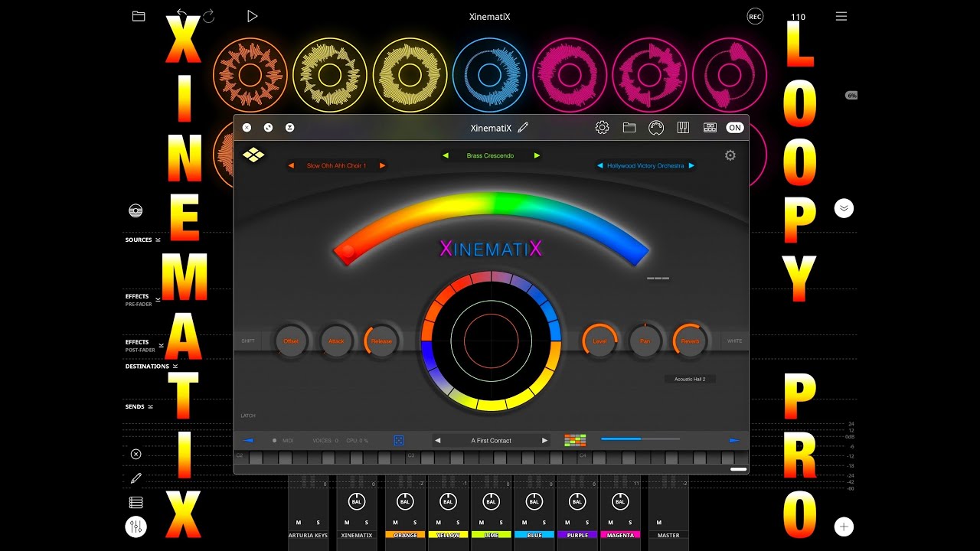980x551 pixels.
Task: Click the Offset knob
Action: point(291,341)
